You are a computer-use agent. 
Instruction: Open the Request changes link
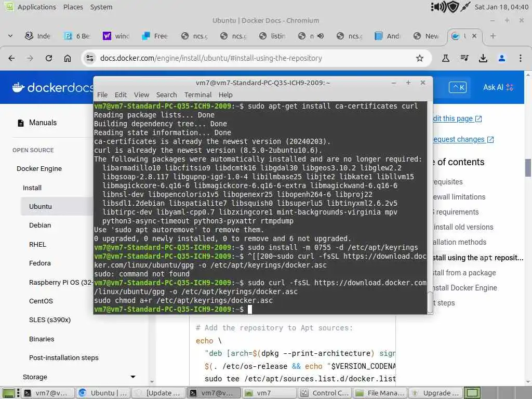[x=463, y=139]
